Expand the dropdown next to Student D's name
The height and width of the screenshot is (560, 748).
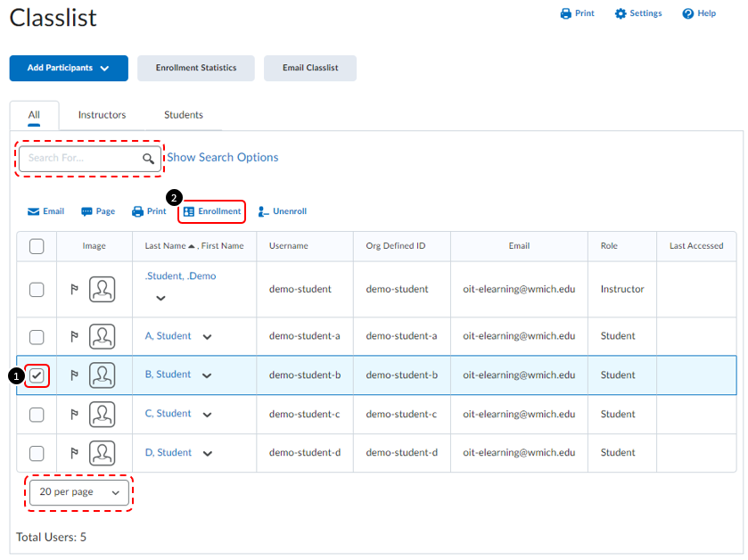pyautogui.click(x=206, y=453)
